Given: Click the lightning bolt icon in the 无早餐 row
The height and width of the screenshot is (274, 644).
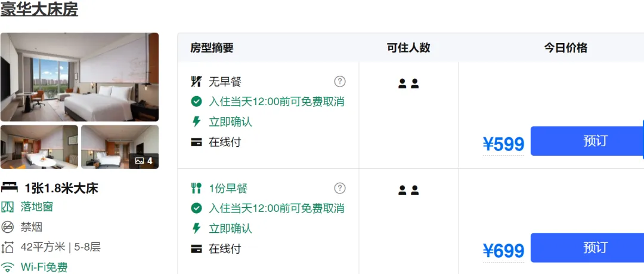Looking at the screenshot, I should [x=196, y=121].
